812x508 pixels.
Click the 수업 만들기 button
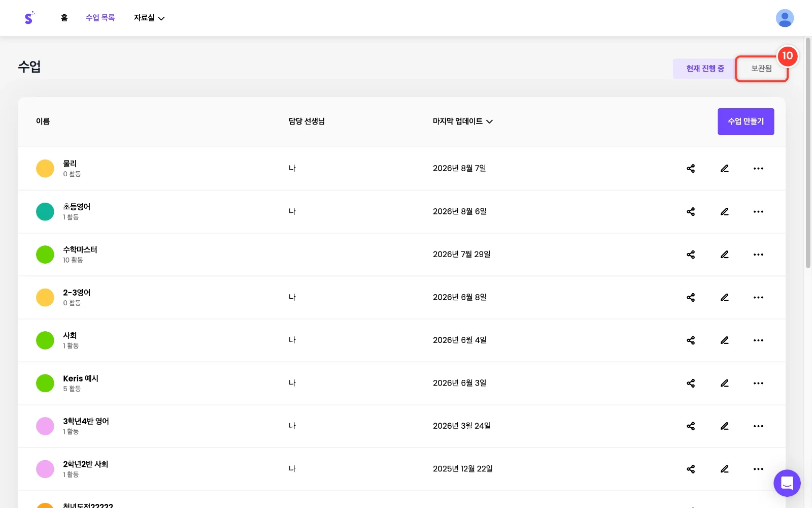coord(746,121)
